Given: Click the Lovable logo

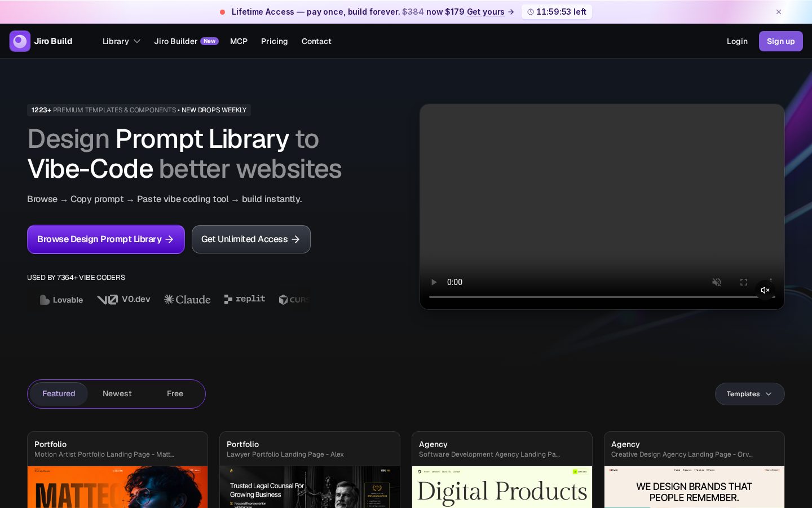Looking at the screenshot, I should (x=61, y=300).
